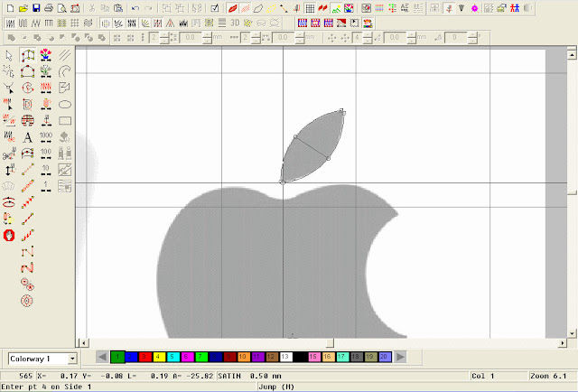Save the design with the floppy disk icon
Viewport: 578px width, 392px height.
coord(36,8)
